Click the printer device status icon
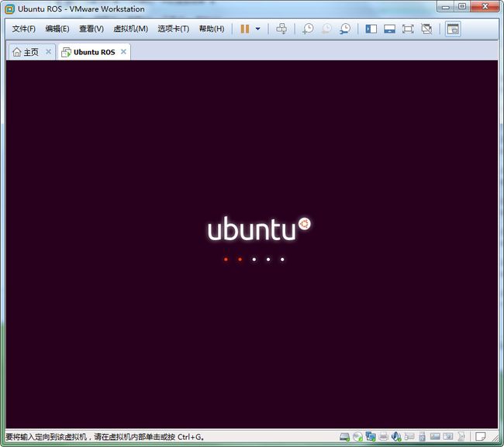This screenshot has width=504, height=447. click(x=384, y=436)
